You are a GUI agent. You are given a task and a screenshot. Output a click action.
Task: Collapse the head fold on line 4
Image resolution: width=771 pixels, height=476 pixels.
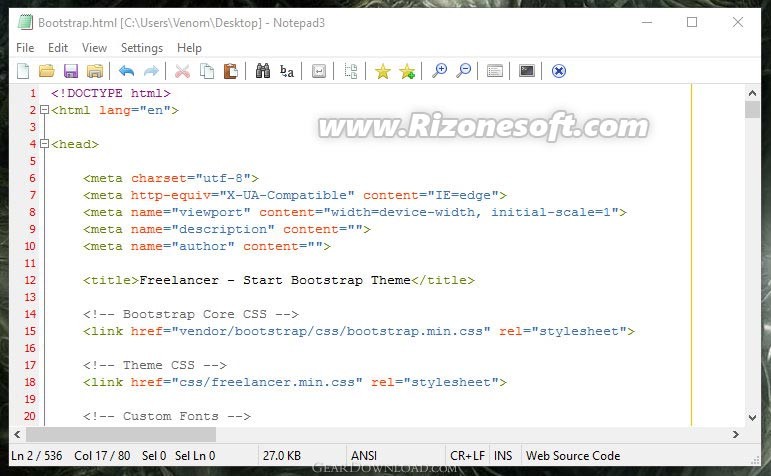click(44, 144)
